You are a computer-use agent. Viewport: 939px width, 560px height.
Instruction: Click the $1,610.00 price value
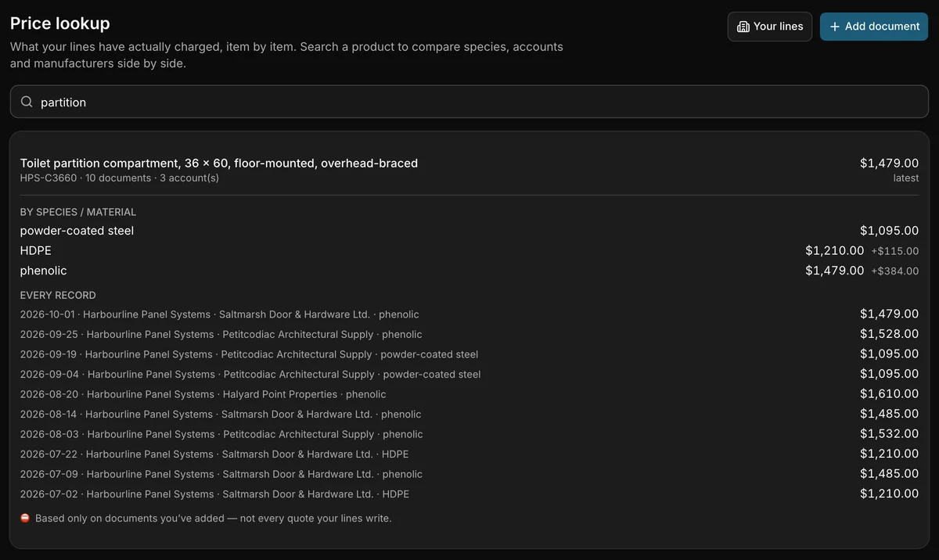pos(889,394)
